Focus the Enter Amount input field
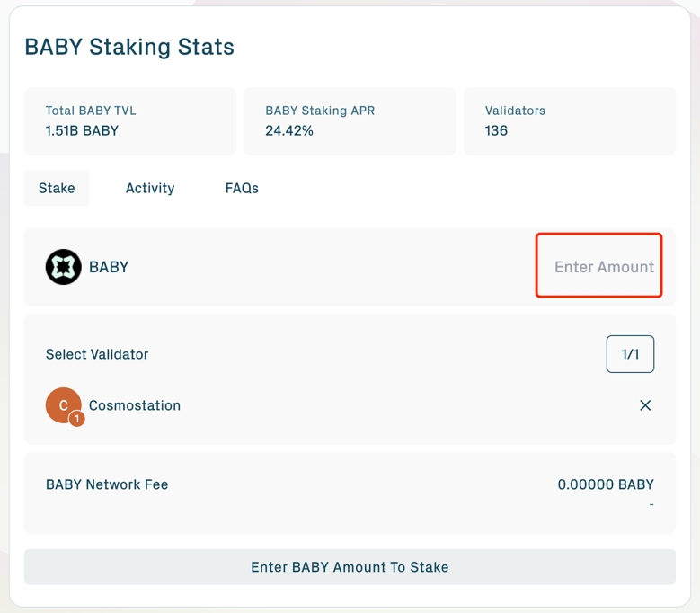 point(599,267)
